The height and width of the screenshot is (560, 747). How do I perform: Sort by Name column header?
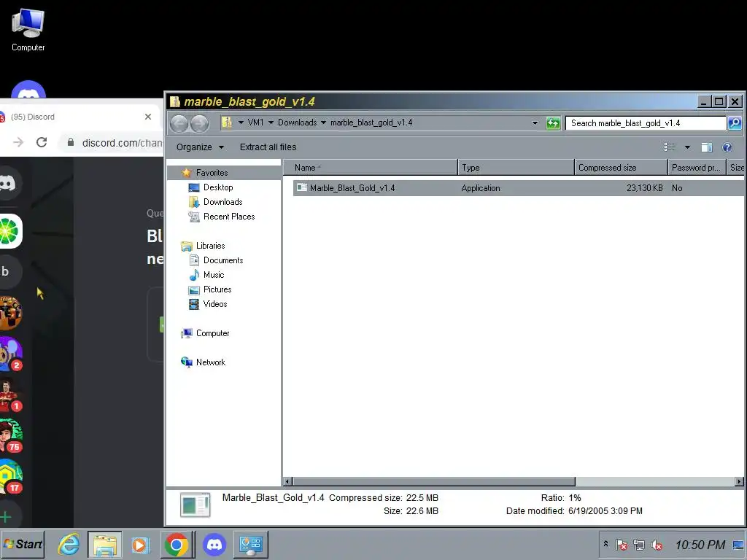pos(370,168)
